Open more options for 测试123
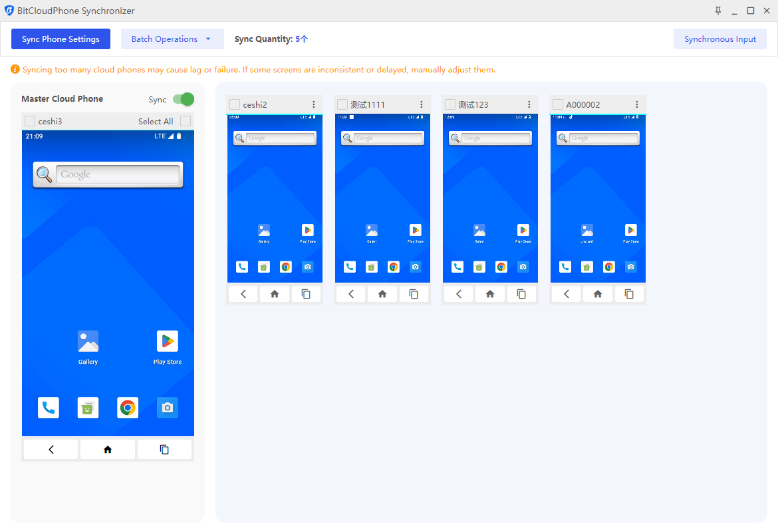778x532 pixels. tap(529, 104)
